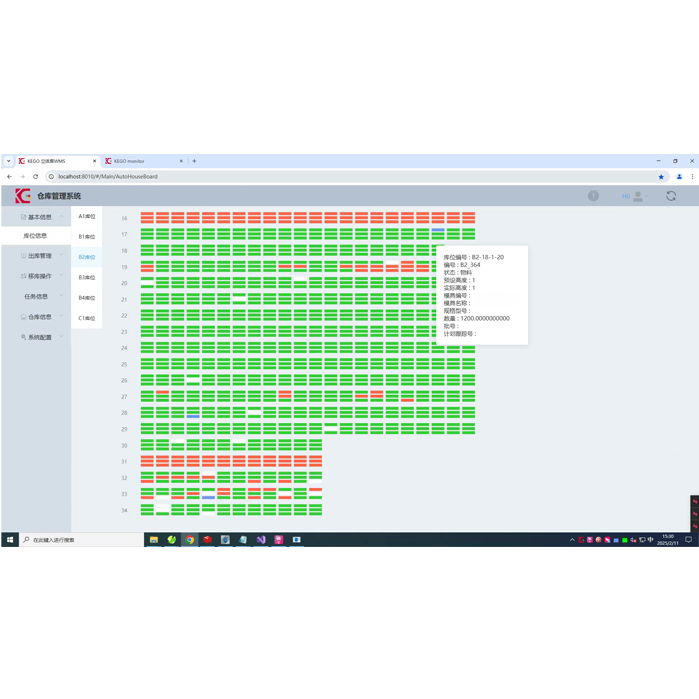Click the user avatar icon in the header
Viewport: 699px width, 699px height.
(638, 196)
